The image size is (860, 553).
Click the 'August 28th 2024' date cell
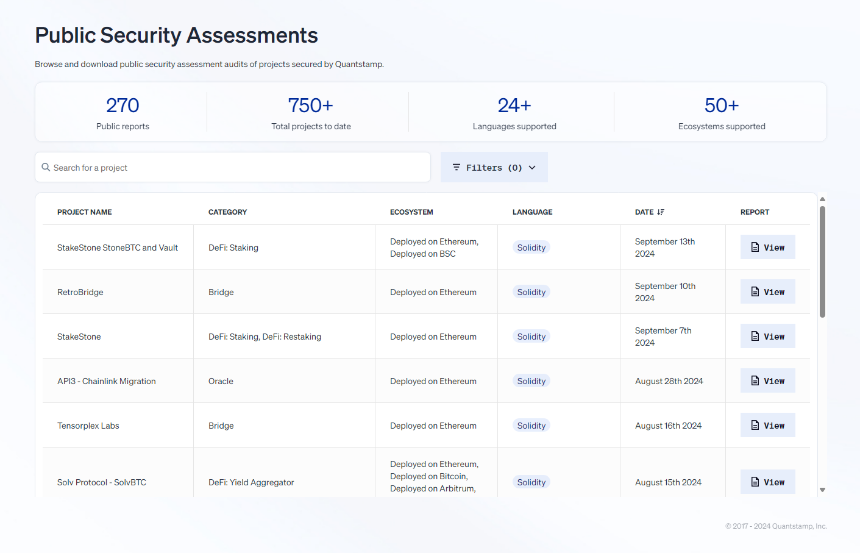tap(669, 381)
